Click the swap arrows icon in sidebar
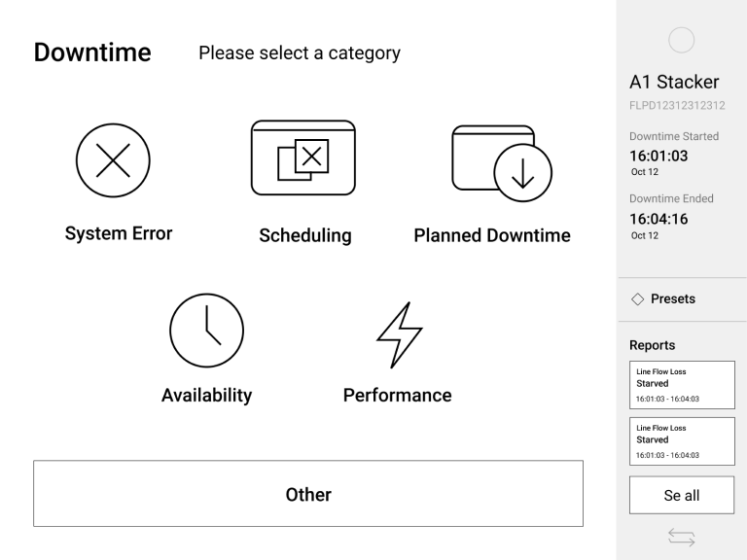This screenshot has width=747, height=560. point(682,535)
